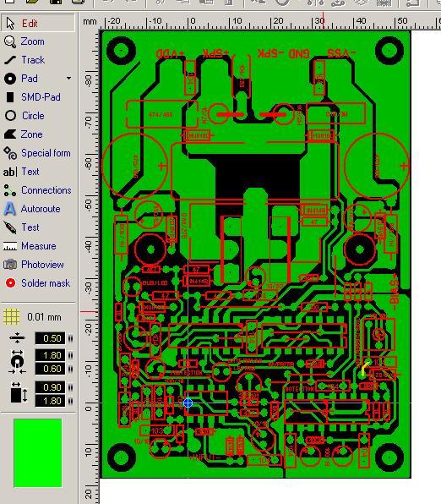
Task: Select the bottom-left mounting hole pad
Action: (121, 457)
